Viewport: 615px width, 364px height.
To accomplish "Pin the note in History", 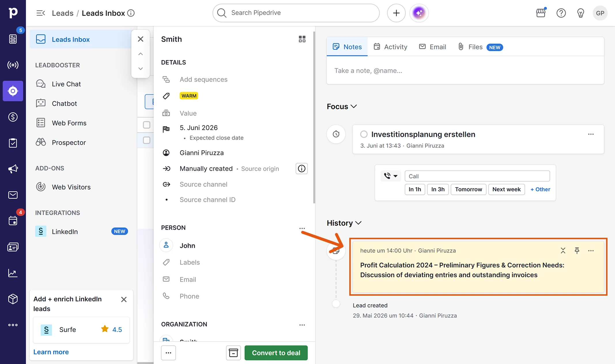I will click(x=577, y=250).
